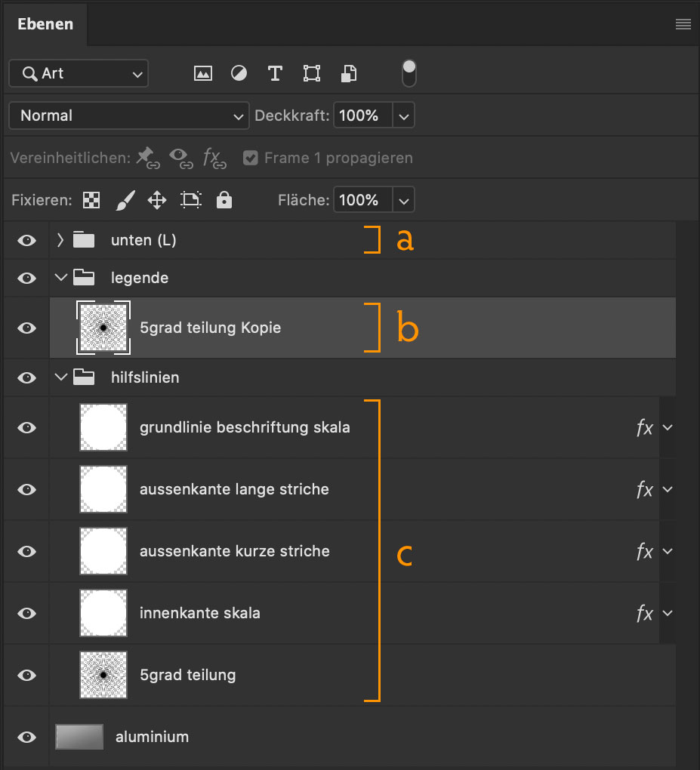
Task: Lock all with padlock icon
Action: 224,200
